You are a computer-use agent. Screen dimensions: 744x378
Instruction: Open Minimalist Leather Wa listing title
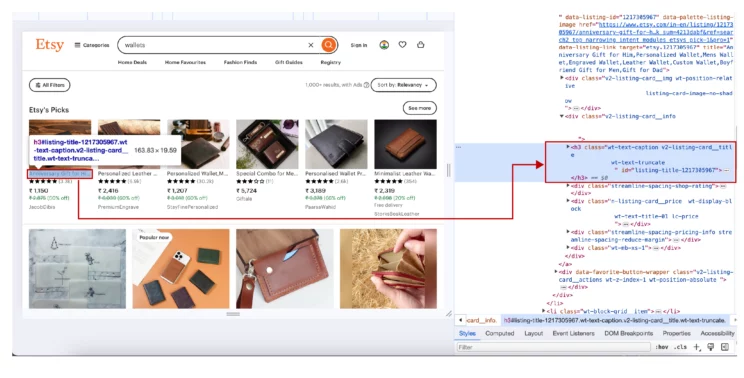(405, 174)
